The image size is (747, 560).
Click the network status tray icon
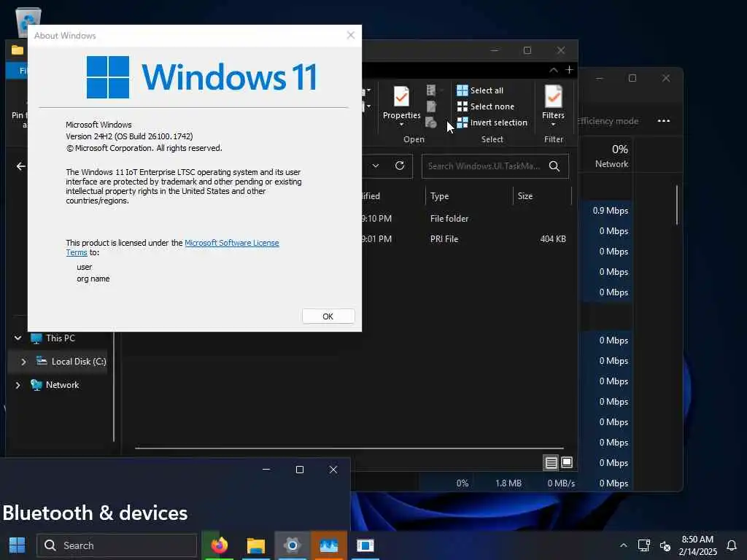pyautogui.click(x=644, y=545)
